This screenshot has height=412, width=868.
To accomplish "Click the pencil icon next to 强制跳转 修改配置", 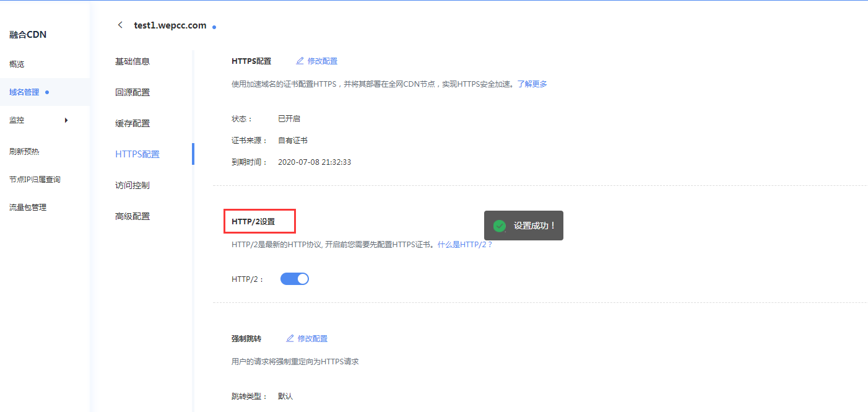I will tap(290, 338).
